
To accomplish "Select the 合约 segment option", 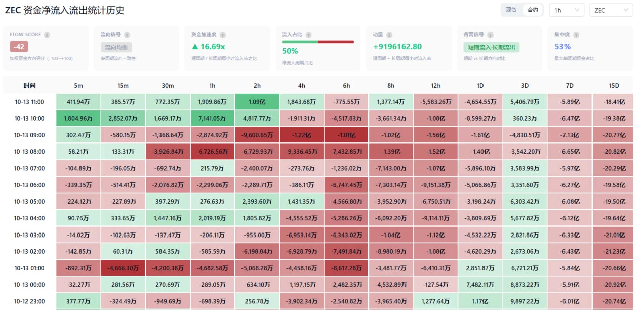I will coord(533,10).
